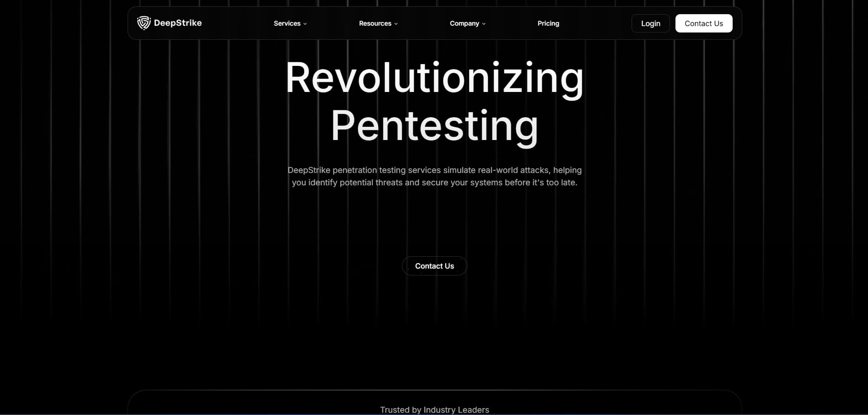Click the DeepStrike shield logo icon
The image size is (868, 415).
click(144, 23)
